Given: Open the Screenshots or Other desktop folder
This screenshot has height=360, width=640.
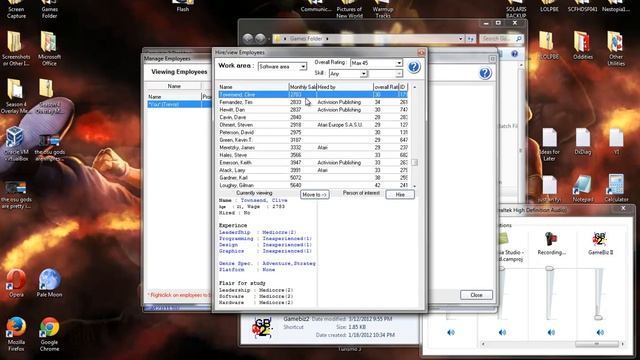Looking at the screenshot, I should point(16,49).
